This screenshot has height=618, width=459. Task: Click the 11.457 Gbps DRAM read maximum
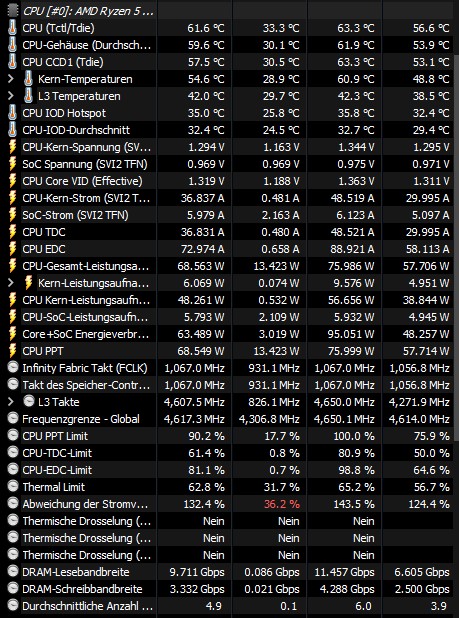(x=344, y=572)
